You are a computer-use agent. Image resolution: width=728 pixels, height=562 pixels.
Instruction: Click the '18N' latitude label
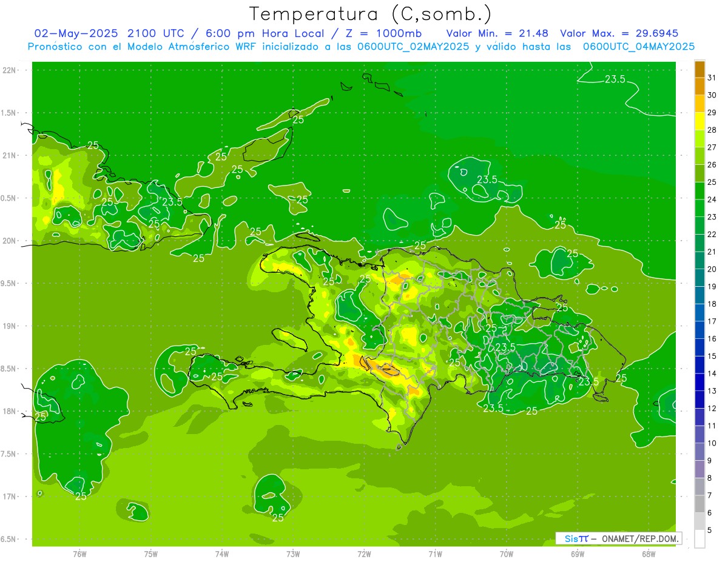(x=9, y=411)
